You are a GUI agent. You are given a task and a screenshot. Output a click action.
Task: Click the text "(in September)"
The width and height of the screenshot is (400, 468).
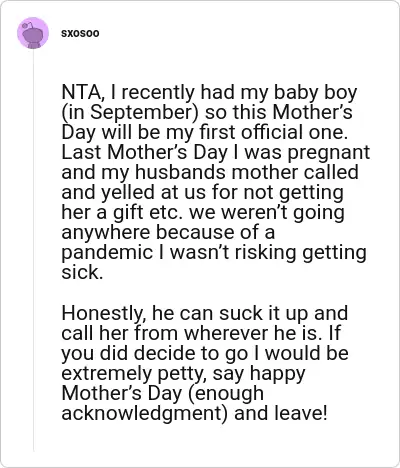(x=130, y=113)
